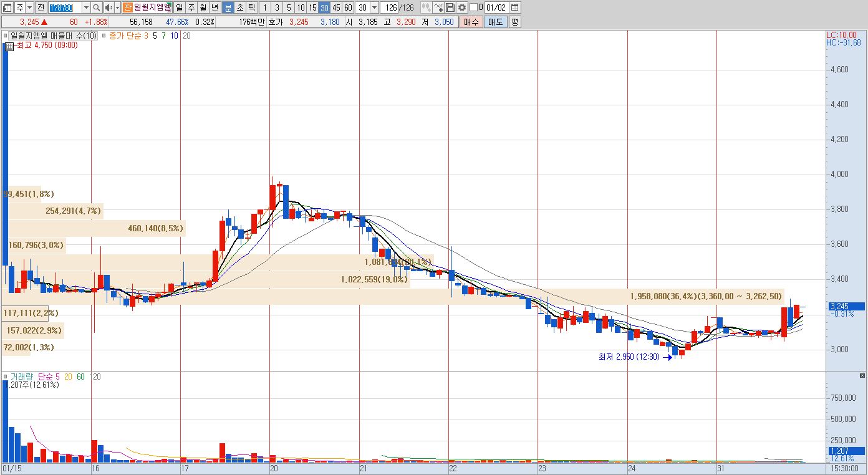Select the 일 daily period button
868x475 pixels.
pos(179,7)
